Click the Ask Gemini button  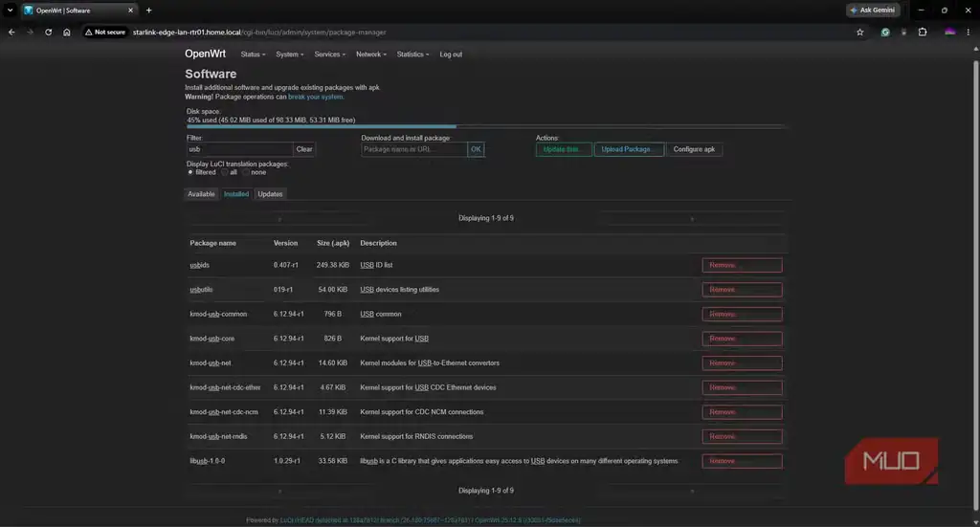[873, 10]
